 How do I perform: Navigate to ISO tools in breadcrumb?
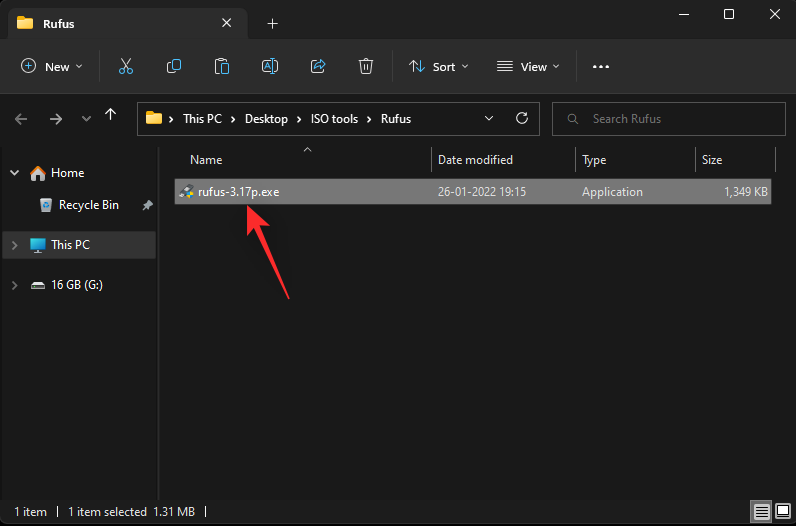[334, 119]
